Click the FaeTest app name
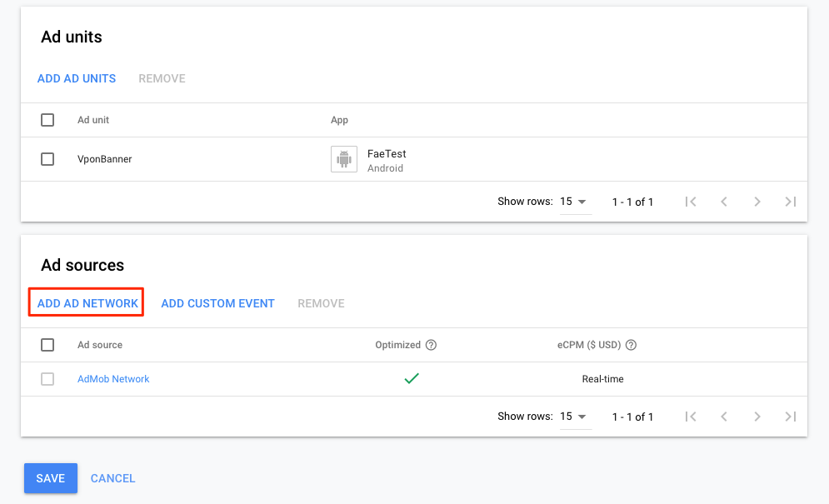 coord(387,153)
